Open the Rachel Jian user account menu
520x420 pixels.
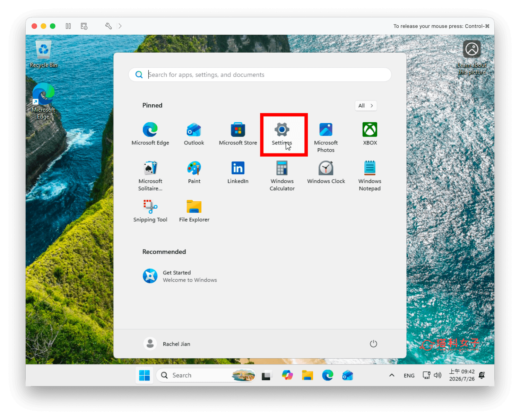pos(167,344)
